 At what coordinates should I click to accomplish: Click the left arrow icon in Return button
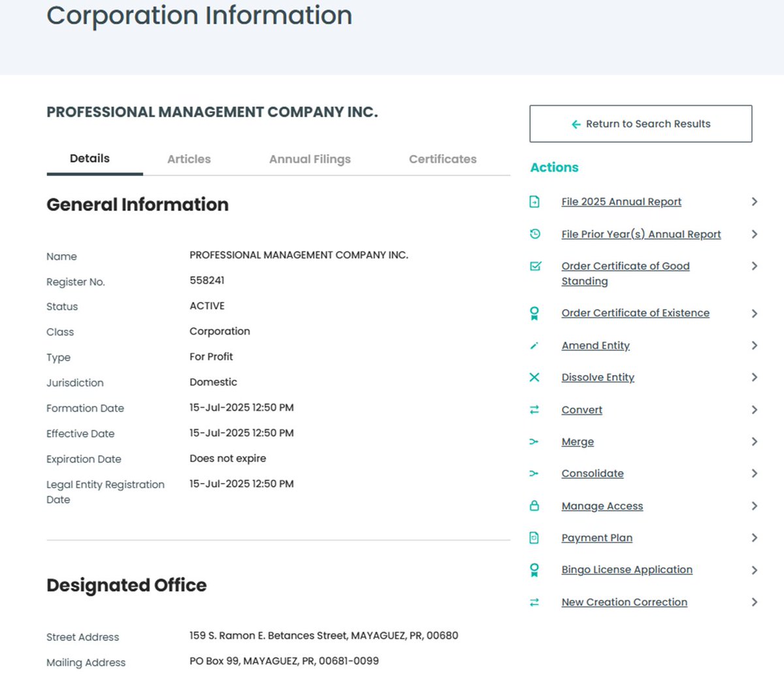click(576, 124)
